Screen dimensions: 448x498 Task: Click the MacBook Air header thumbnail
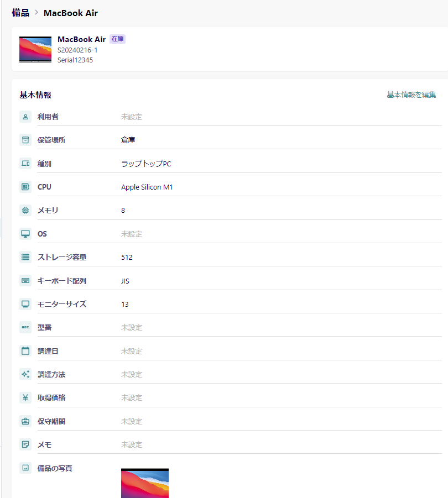(35, 50)
